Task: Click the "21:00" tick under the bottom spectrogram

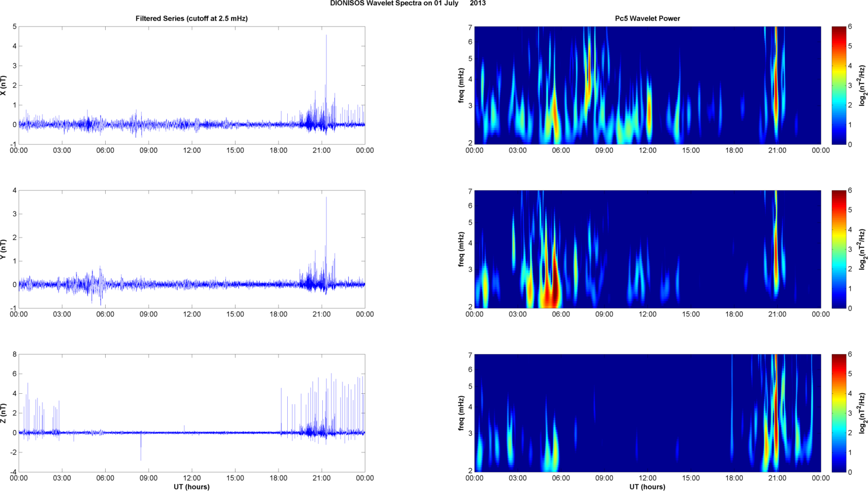Action: (778, 478)
